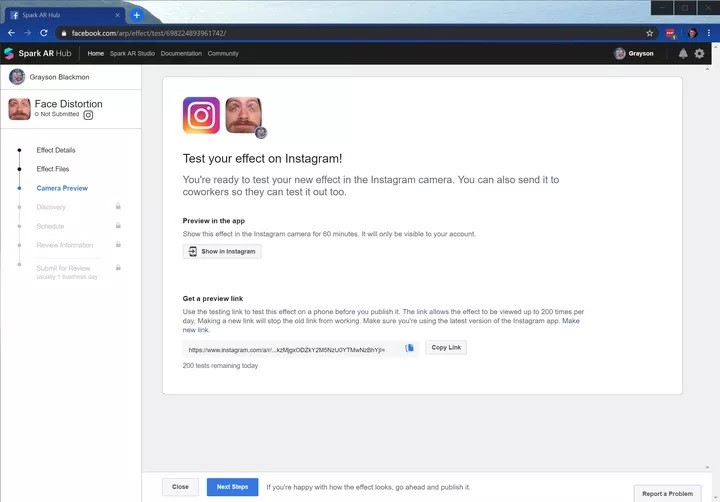Click the Close button at bottom
This screenshot has height=502, width=720.
180,487
